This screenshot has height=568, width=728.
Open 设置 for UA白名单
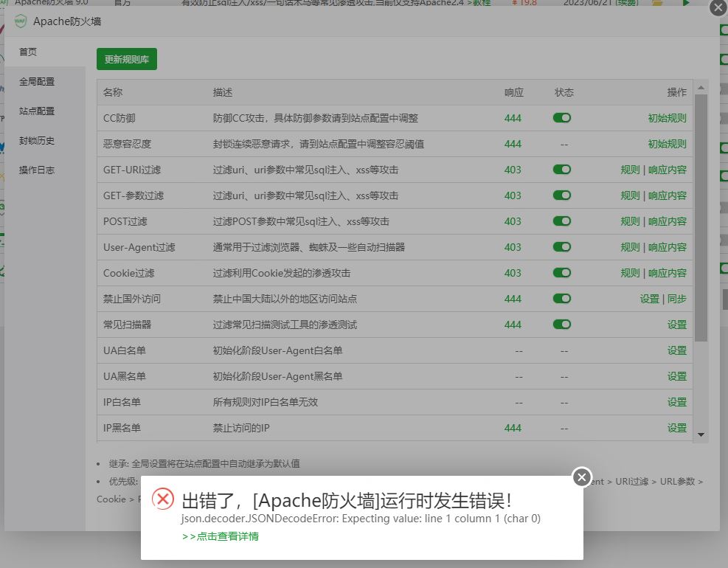(x=677, y=350)
